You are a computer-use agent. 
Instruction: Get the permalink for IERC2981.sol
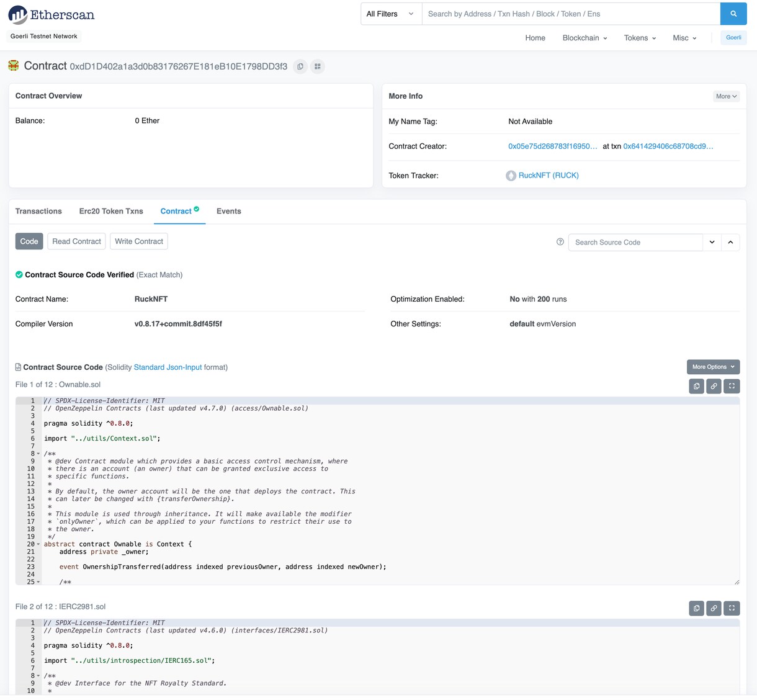[x=714, y=608]
